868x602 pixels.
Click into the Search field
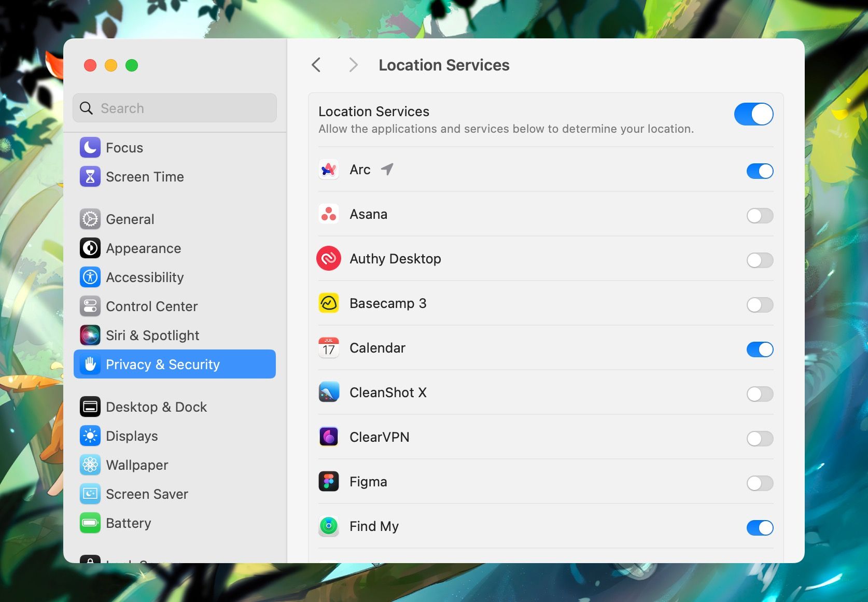click(174, 108)
